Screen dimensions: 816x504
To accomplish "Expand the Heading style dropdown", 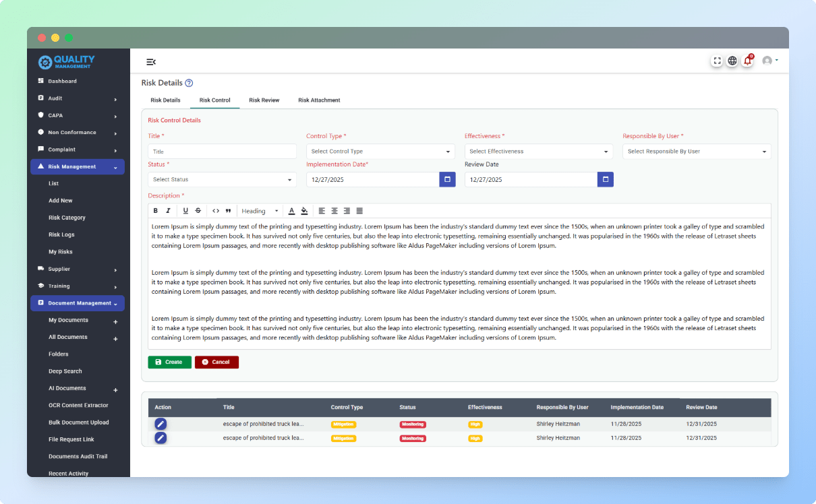I will [260, 211].
